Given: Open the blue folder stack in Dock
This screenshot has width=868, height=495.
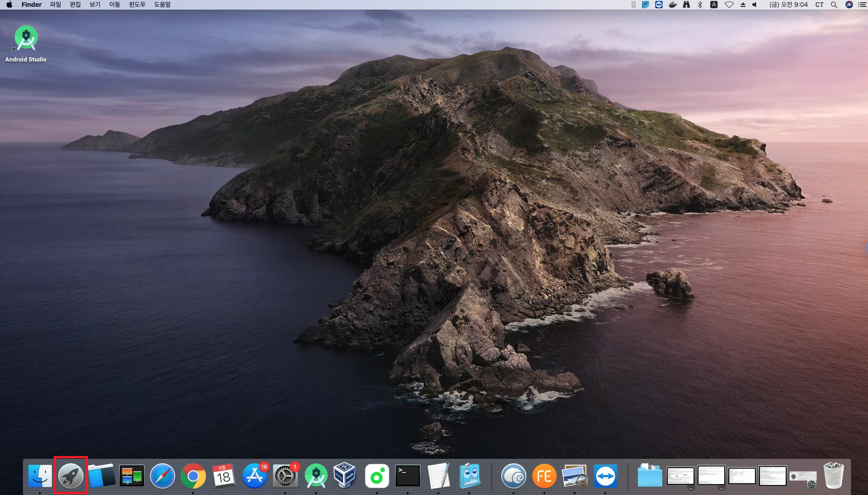Looking at the screenshot, I should pos(650,475).
